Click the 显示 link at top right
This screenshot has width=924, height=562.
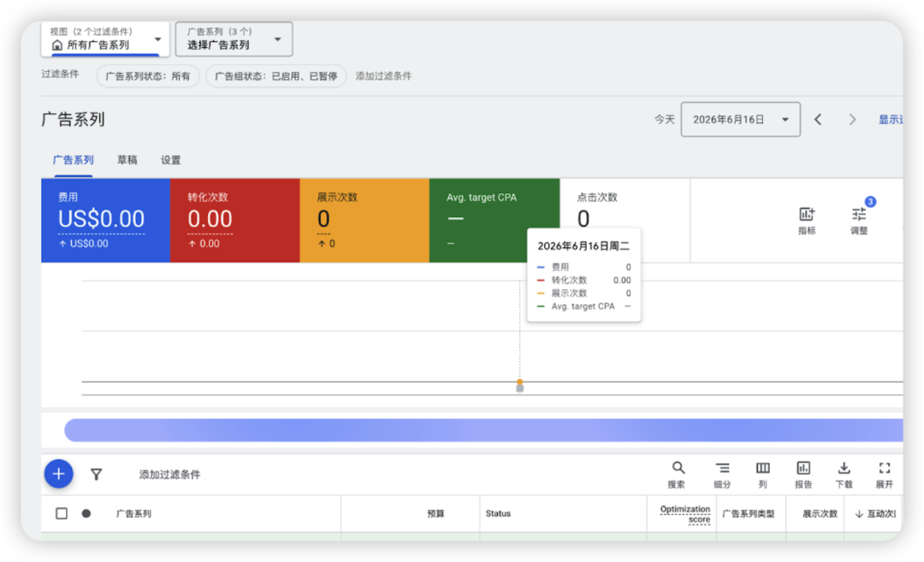(x=891, y=120)
